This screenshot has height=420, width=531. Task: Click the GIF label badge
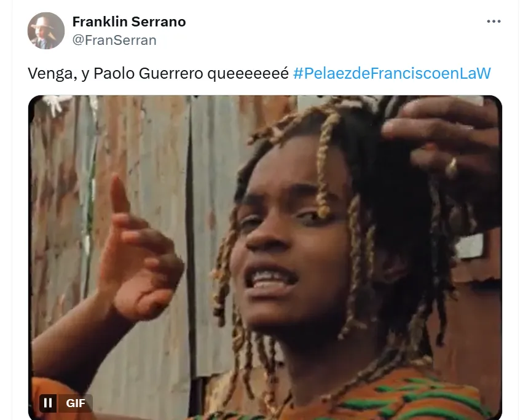click(75, 403)
